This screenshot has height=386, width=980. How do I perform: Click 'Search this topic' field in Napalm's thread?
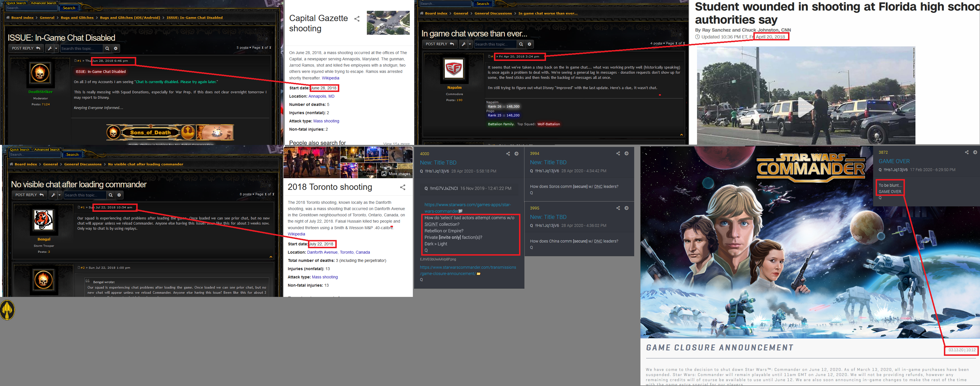(495, 44)
